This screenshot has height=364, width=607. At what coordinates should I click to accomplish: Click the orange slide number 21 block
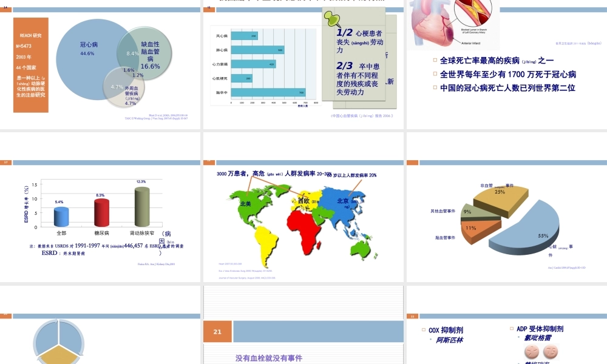tap(217, 331)
